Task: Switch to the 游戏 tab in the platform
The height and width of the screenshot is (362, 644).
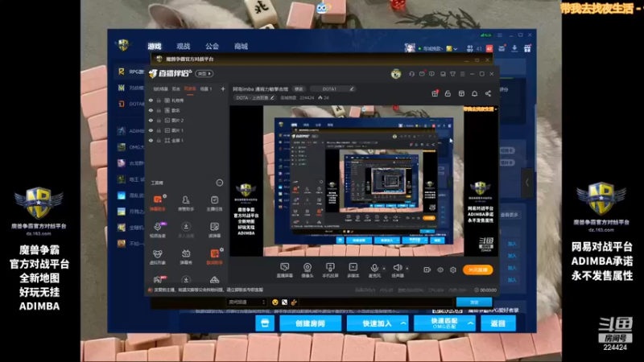Action: pos(155,47)
